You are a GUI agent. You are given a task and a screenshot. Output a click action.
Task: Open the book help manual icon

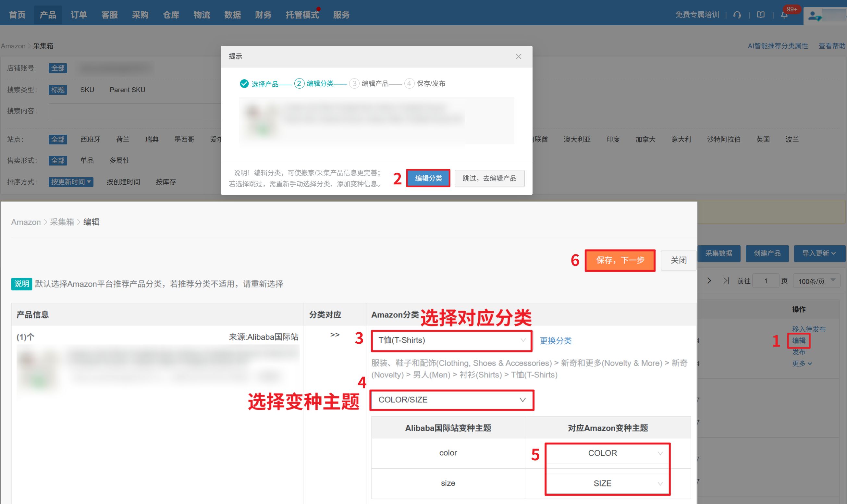(x=761, y=15)
